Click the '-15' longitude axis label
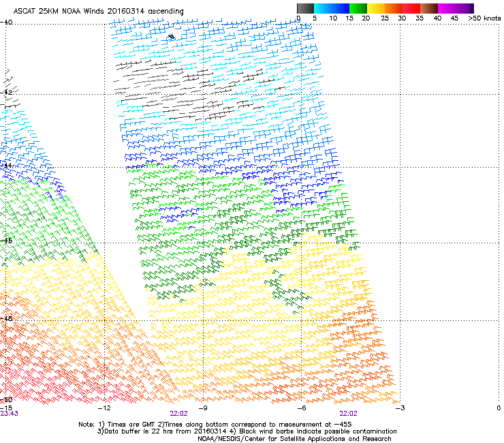Viewport: 504px width, 443px height. pos(6,408)
